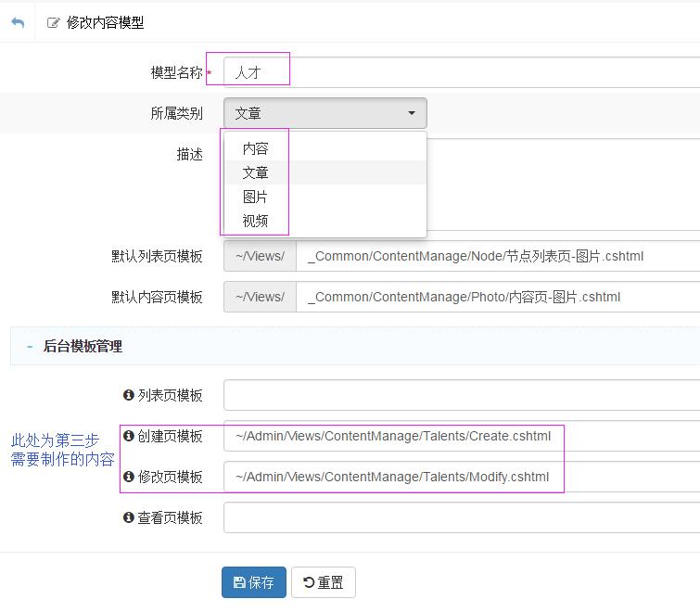This screenshot has width=700, height=612.
Task: Click info icon beside 创建页模板
Action: pyautogui.click(x=129, y=436)
